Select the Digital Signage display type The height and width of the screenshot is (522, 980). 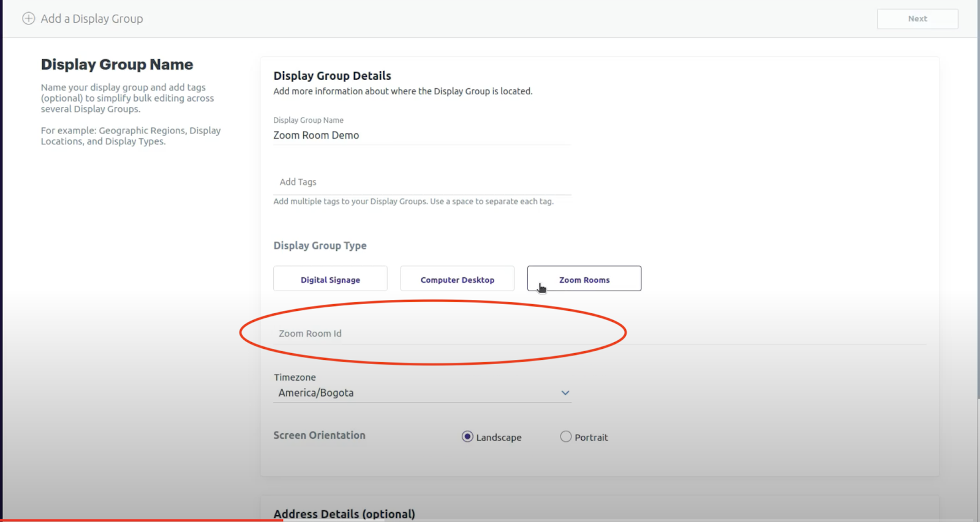[330, 279]
